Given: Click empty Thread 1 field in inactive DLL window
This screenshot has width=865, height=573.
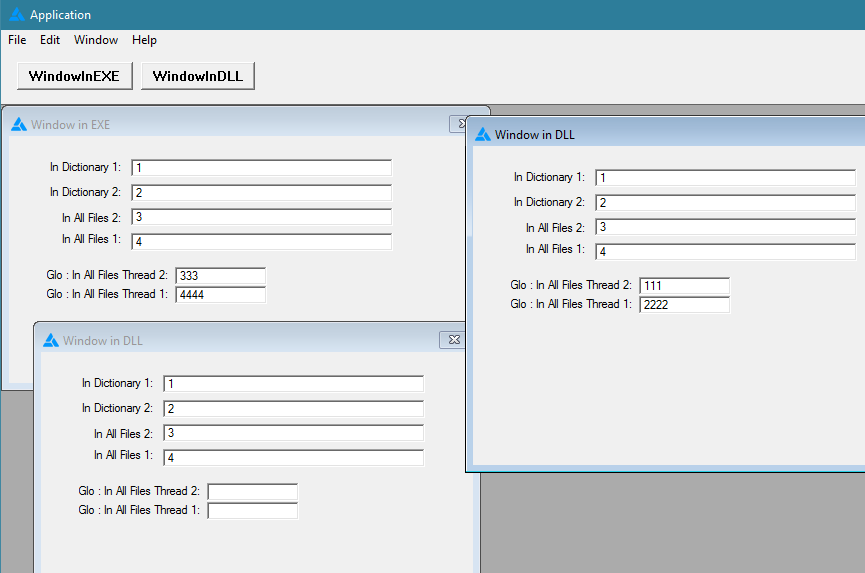Looking at the screenshot, I should (252, 511).
